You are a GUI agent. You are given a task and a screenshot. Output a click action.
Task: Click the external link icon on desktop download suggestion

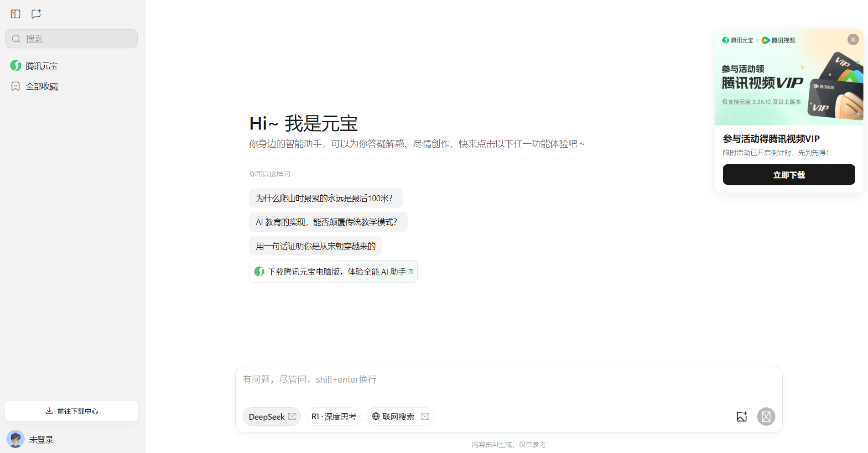click(411, 271)
